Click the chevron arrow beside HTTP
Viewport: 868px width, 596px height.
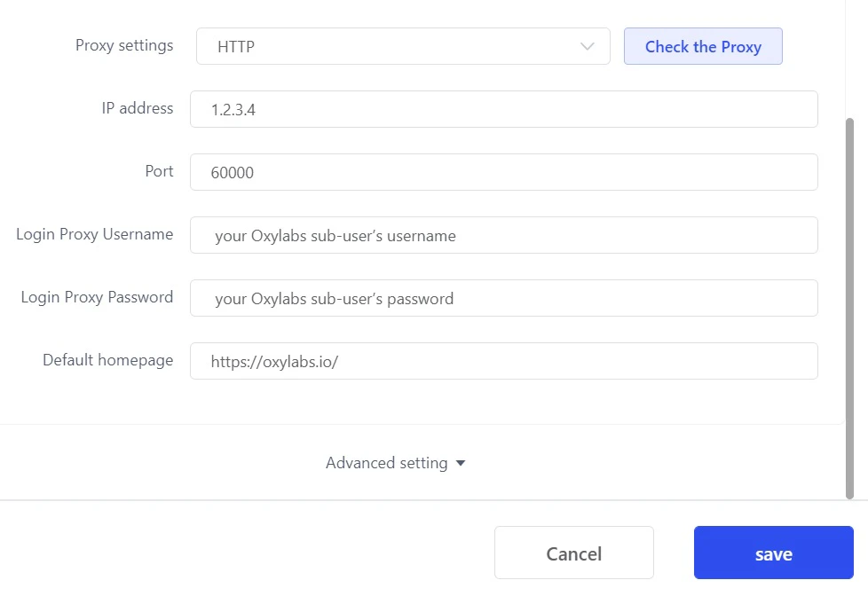tap(587, 46)
